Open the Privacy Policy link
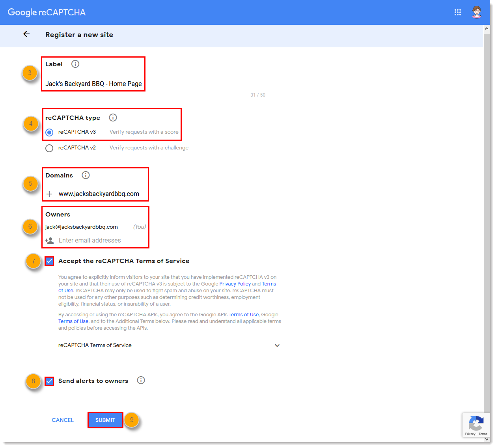496x448 pixels. [235, 284]
